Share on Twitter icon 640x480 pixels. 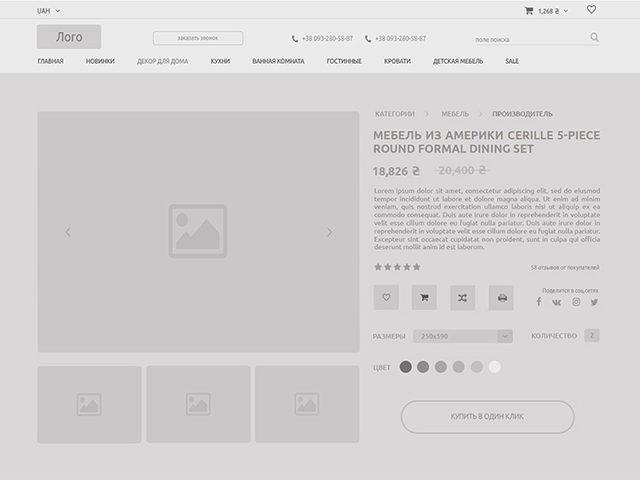(x=594, y=302)
